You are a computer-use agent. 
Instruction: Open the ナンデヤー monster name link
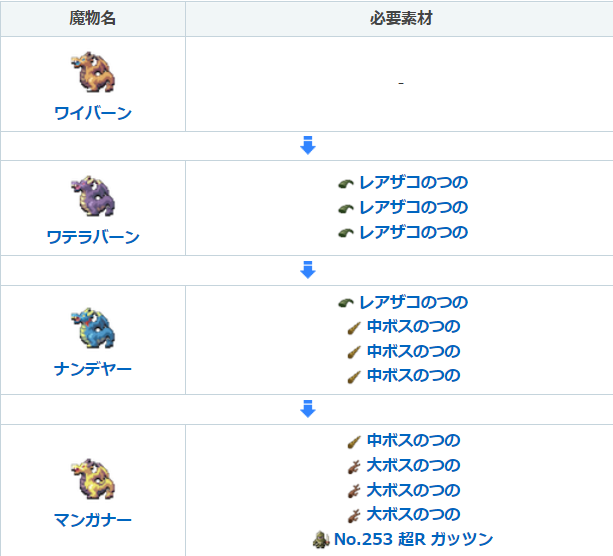93,369
